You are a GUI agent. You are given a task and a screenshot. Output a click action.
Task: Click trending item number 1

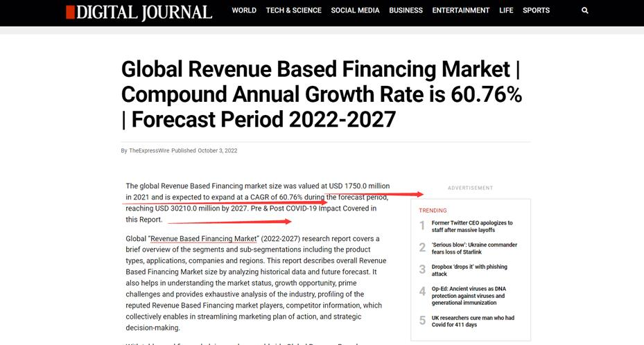tap(422, 226)
